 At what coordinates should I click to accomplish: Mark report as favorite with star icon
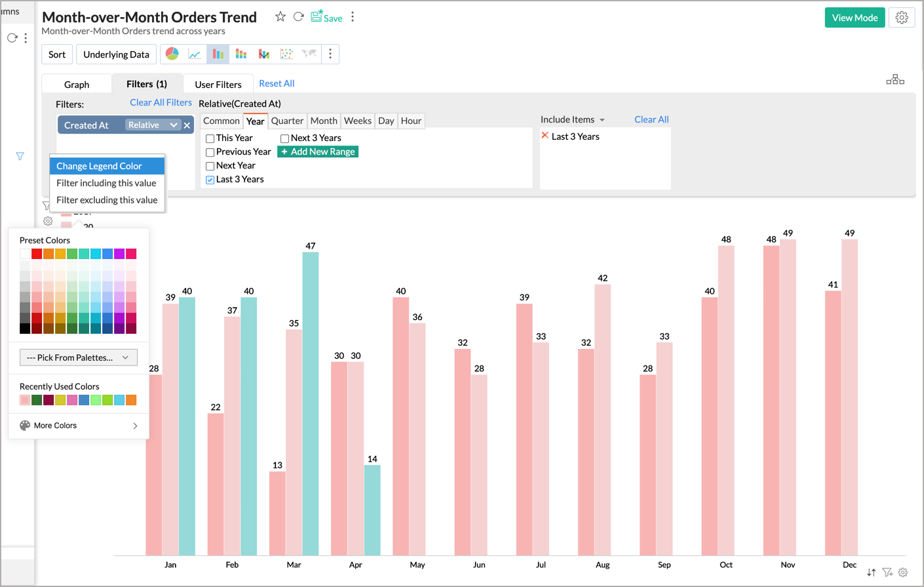point(280,17)
